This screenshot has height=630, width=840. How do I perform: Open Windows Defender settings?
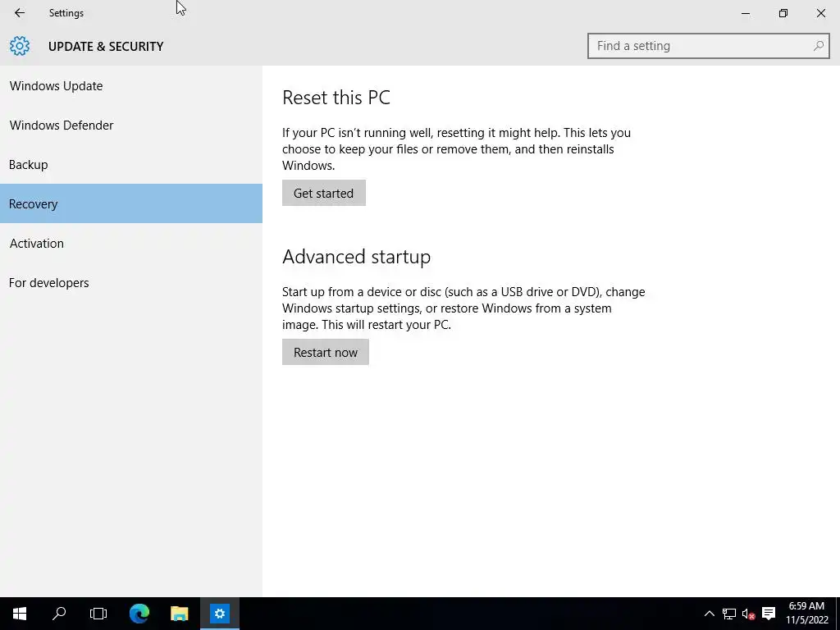[131, 126]
